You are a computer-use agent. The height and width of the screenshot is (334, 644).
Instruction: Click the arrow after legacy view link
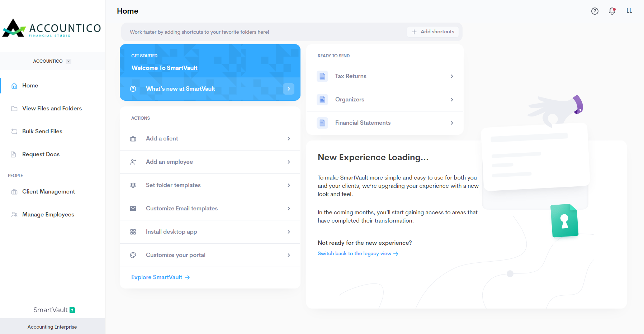[x=396, y=254]
